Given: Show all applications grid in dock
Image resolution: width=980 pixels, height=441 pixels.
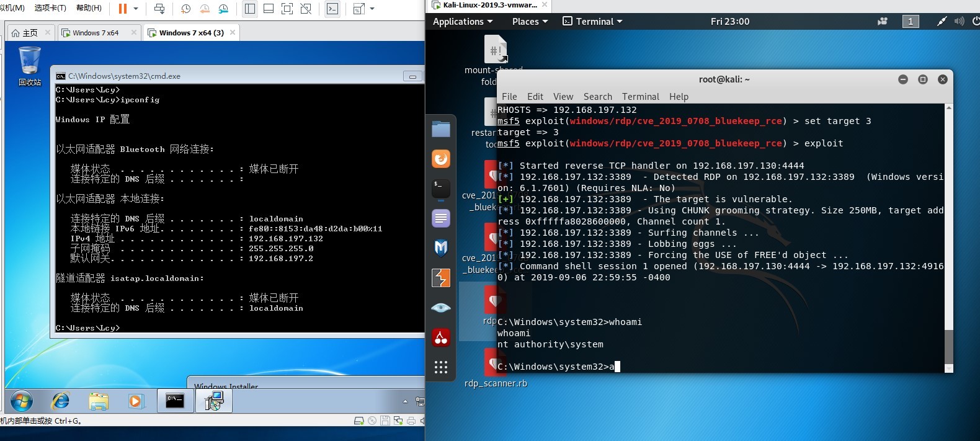Looking at the screenshot, I should pos(441,367).
